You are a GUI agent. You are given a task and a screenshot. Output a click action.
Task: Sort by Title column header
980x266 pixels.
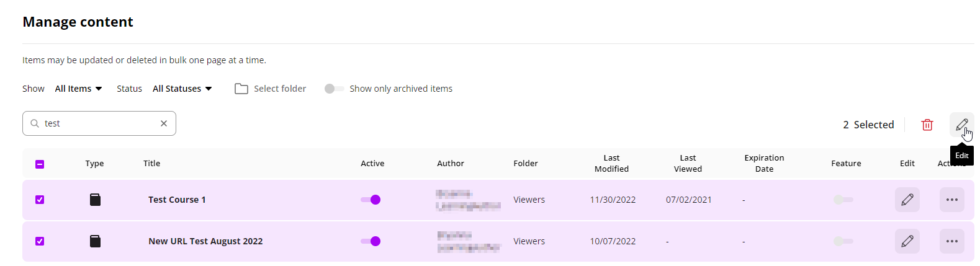coord(151,163)
